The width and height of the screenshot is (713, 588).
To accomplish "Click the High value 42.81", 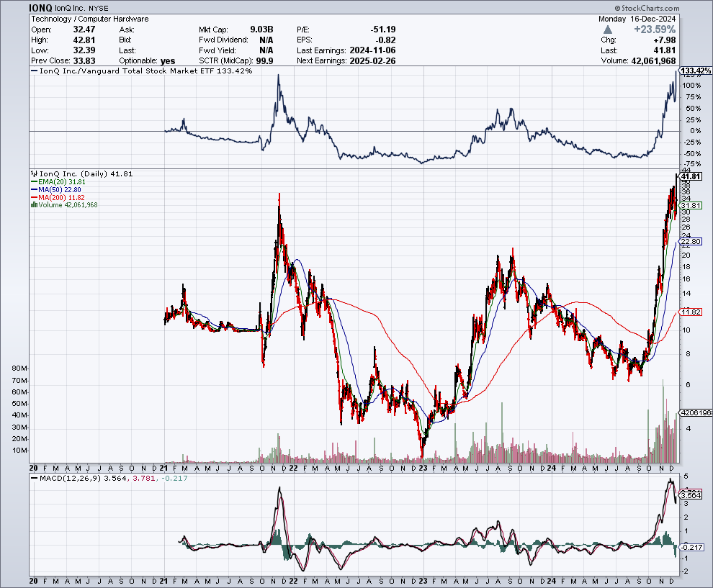I will coord(84,40).
